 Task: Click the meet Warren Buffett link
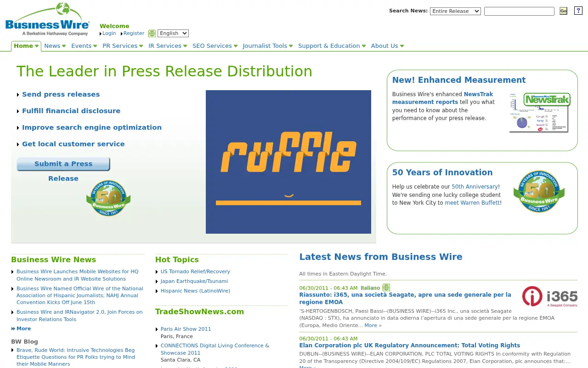click(472, 203)
